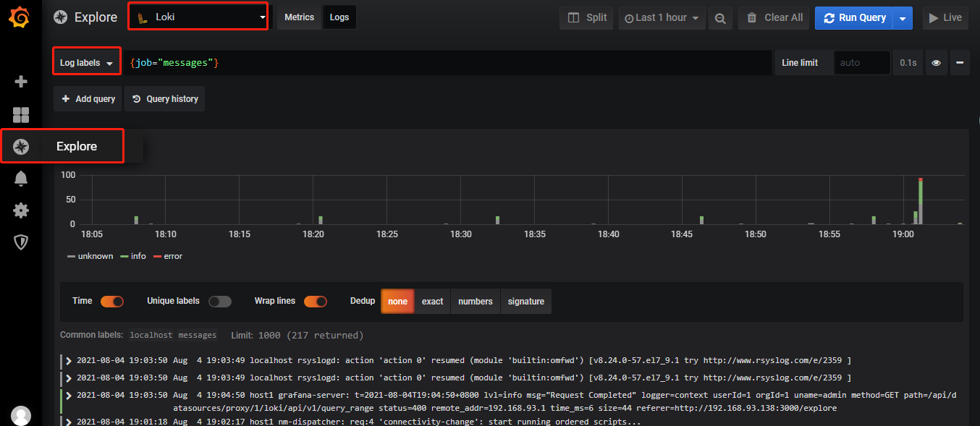Screen dimensions: 980x426
Task: Toggle the Wrap lines switch
Action: pos(316,302)
